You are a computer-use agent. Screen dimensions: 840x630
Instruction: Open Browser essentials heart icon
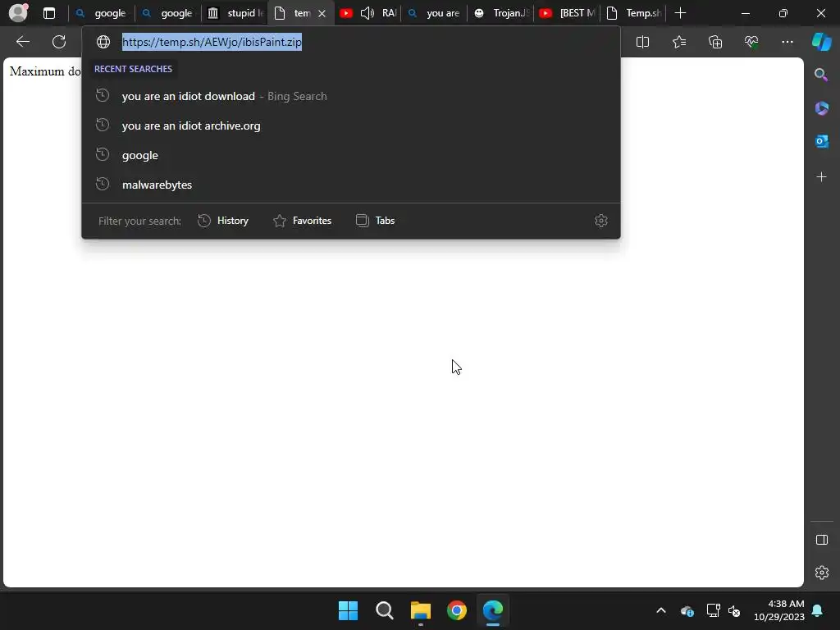point(751,42)
